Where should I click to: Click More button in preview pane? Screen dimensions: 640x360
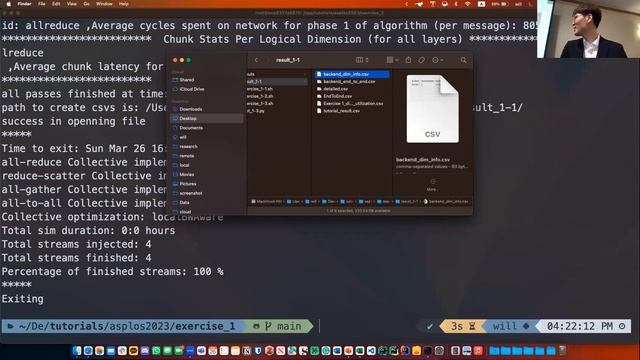coord(432,184)
